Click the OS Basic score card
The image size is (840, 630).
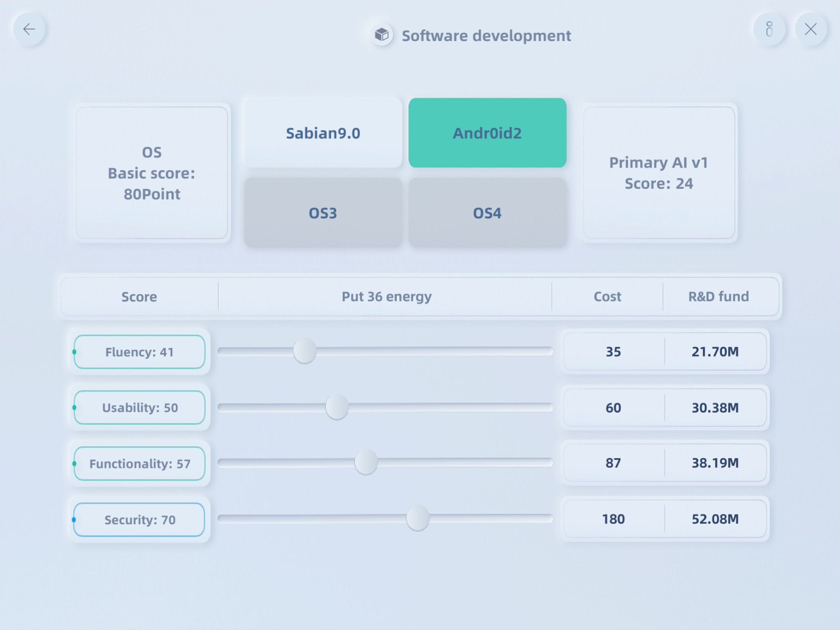pyautogui.click(x=152, y=173)
